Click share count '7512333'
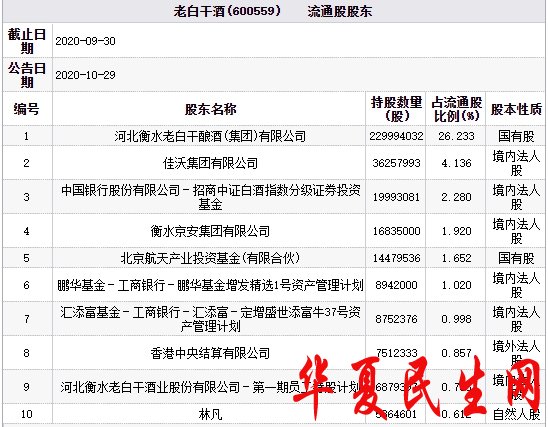The width and height of the screenshot is (548, 427). 396,353
